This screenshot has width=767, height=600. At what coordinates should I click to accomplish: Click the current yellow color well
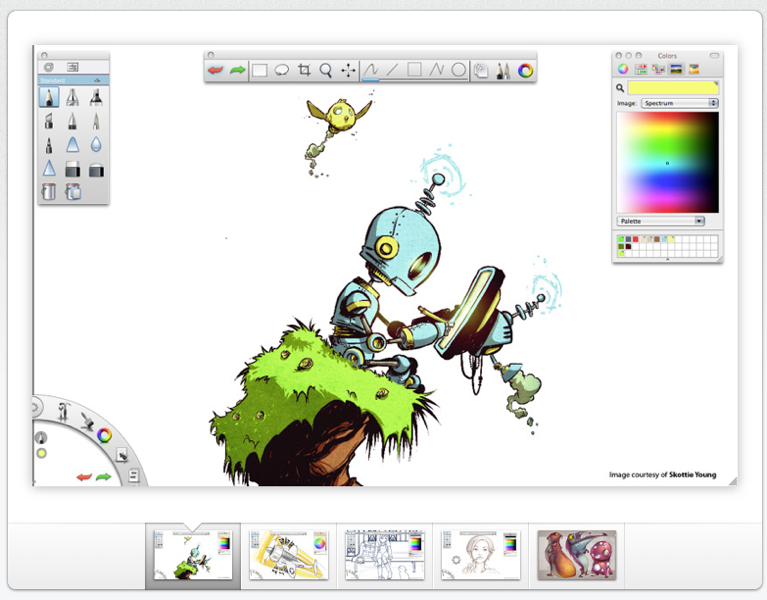(x=673, y=88)
